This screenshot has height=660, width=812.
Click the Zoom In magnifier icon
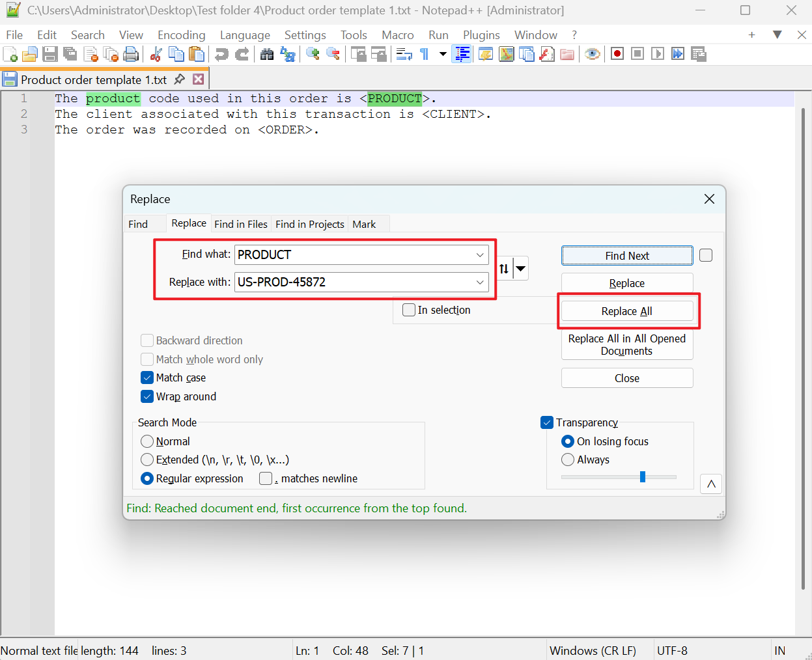point(313,54)
